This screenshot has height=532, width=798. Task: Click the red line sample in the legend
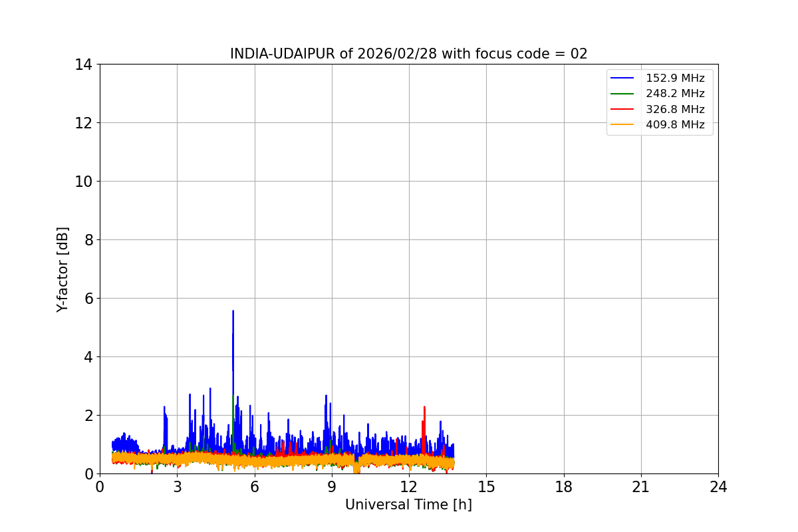(623, 109)
